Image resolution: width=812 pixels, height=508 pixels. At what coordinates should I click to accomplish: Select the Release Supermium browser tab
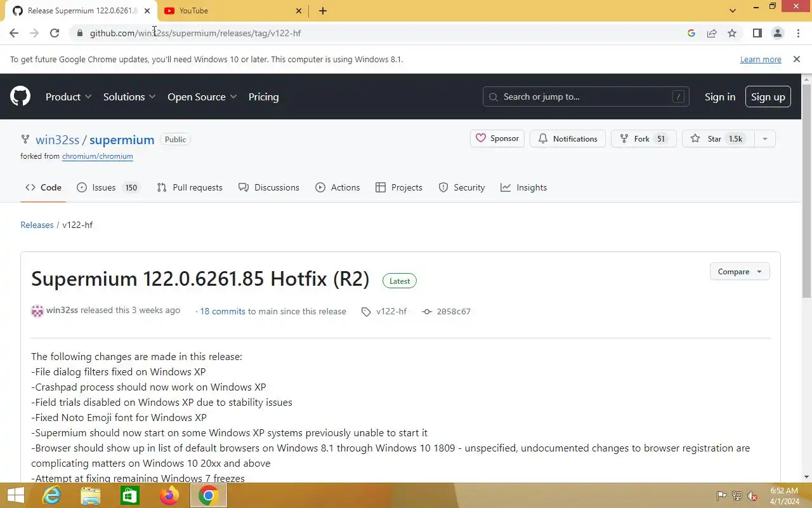click(x=82, y=11)
